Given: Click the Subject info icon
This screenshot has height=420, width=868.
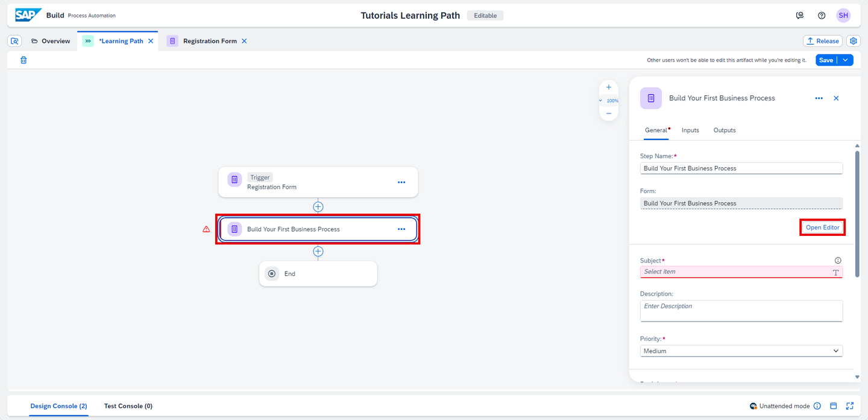Looking at the screenshot, I should click(x=838, y=261).
